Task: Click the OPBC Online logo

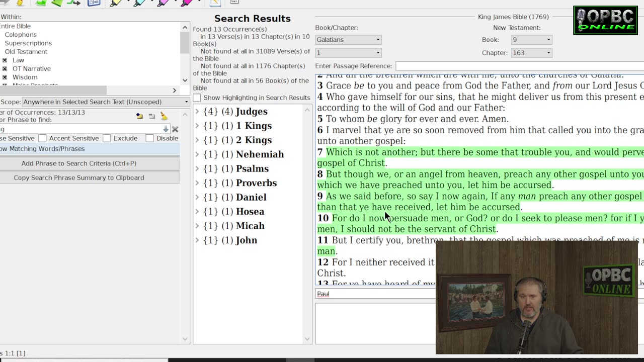Action: click(x=605, y=20)
